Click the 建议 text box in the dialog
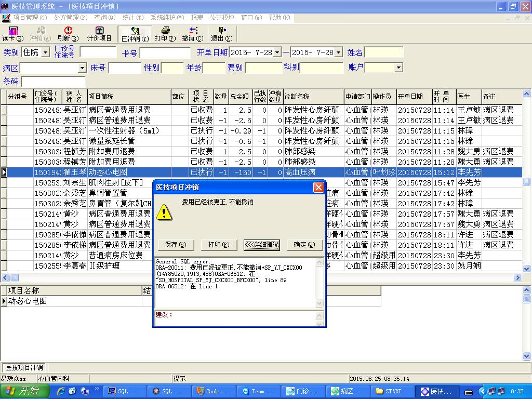The width and height of the screenshot is (532, 399). point(235,318)
